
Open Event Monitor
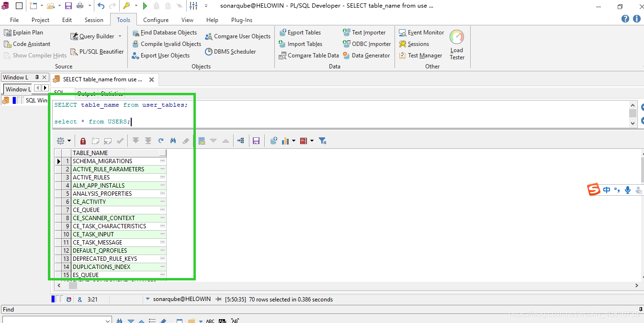[x=421, y=33]
